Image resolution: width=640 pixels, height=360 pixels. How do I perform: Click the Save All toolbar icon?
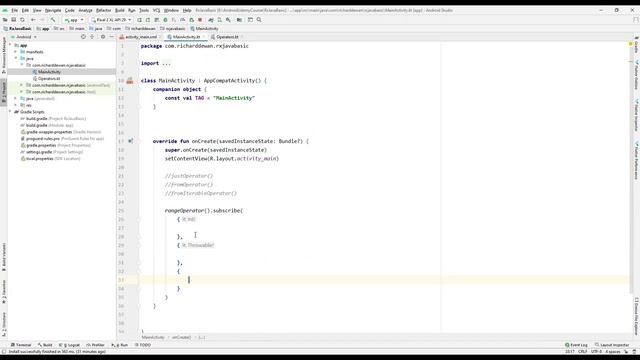click(13, 20)
